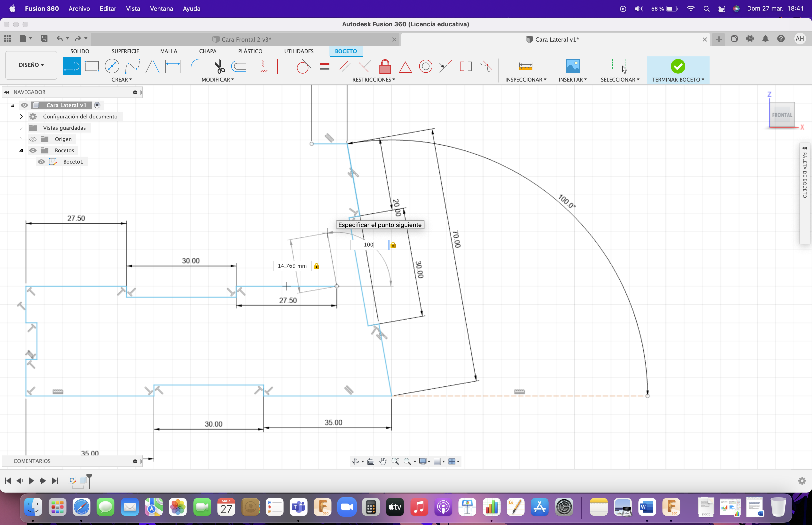This screenshot has height=525, width=812.
Task: Open the data panel grid icon
Action: pyautogui.click(x=8, y=39)
